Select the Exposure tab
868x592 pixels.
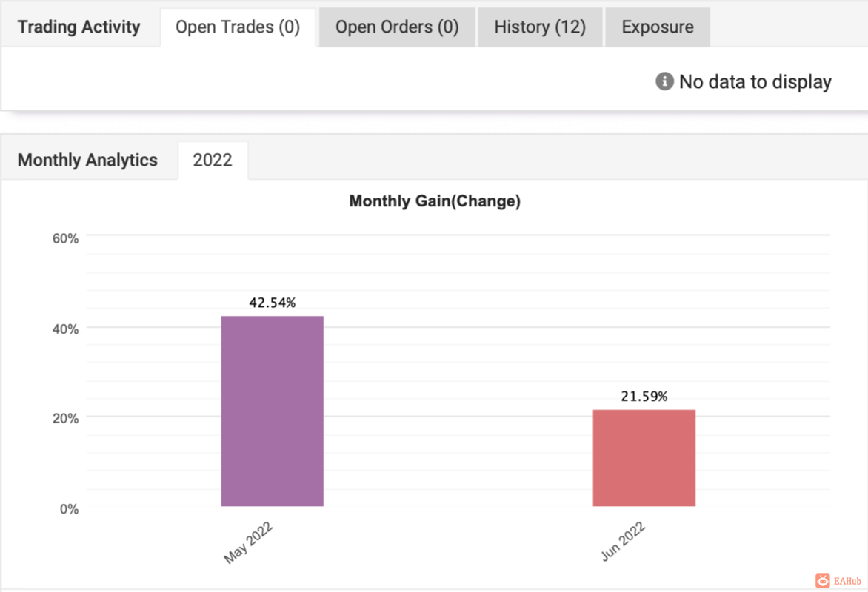tap(658, 27)
